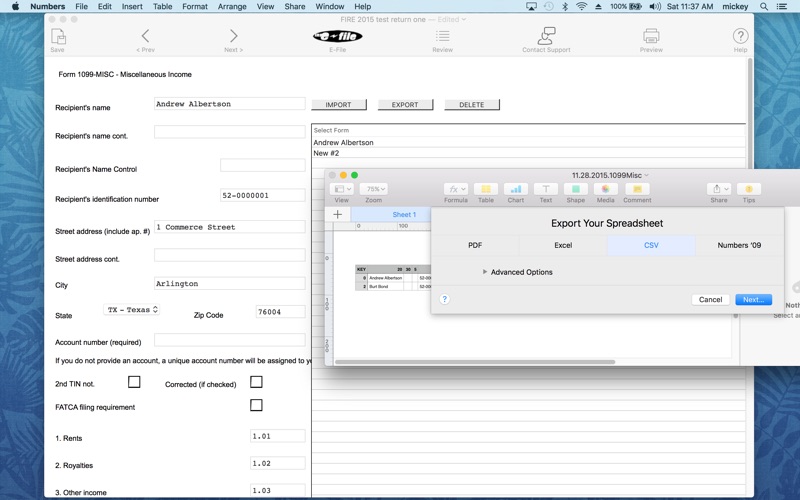The width and height of the screenshot is (800, 500).
Task: Click the Contact Support icon
Action: (546, 36)
